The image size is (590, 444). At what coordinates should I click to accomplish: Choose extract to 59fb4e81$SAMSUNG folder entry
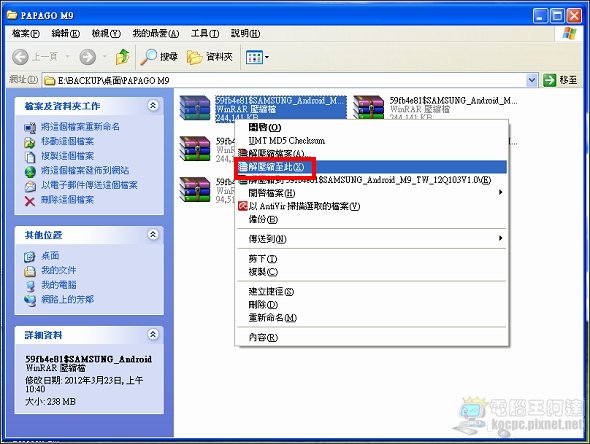pos(371,180)
